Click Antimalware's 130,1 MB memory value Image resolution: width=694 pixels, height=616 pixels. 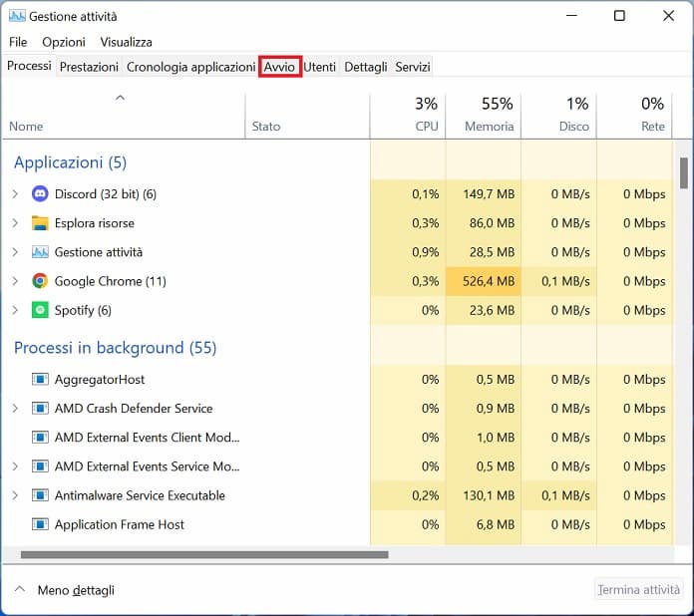click(x=489, y=495)
